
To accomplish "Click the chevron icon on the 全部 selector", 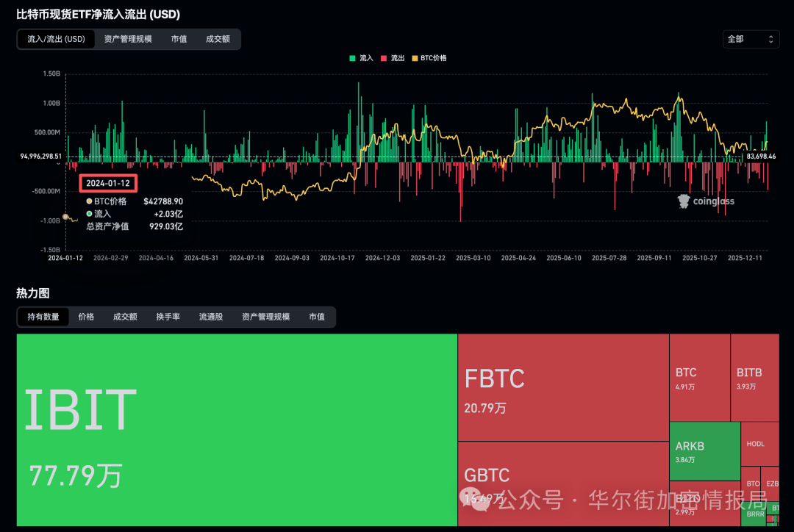I will tap(771, 39).
